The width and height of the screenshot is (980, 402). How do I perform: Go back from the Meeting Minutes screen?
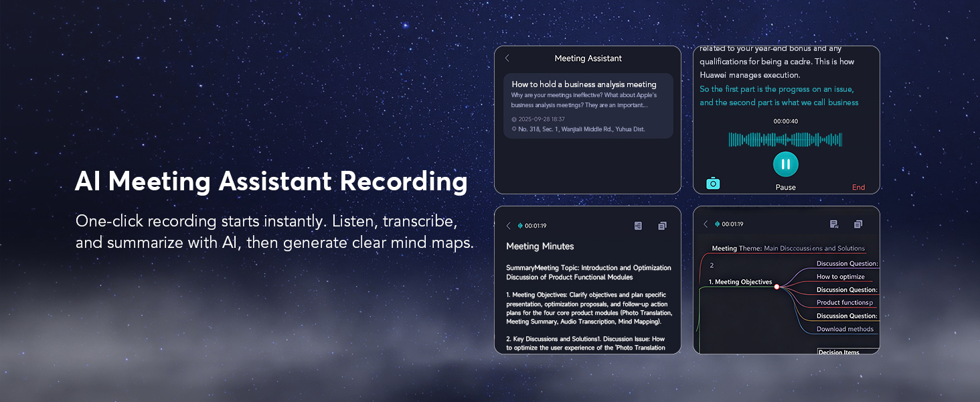tap(508, 226)
